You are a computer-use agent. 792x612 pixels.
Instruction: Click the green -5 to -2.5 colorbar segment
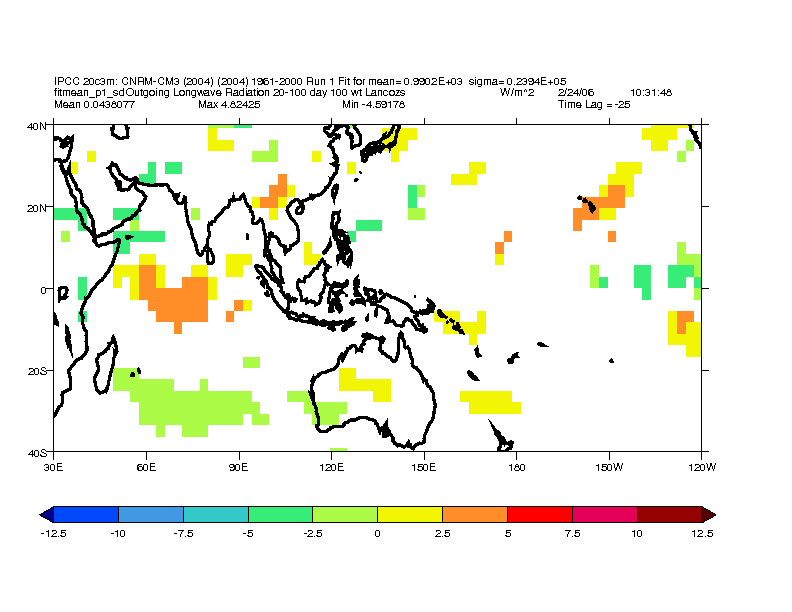280,515
